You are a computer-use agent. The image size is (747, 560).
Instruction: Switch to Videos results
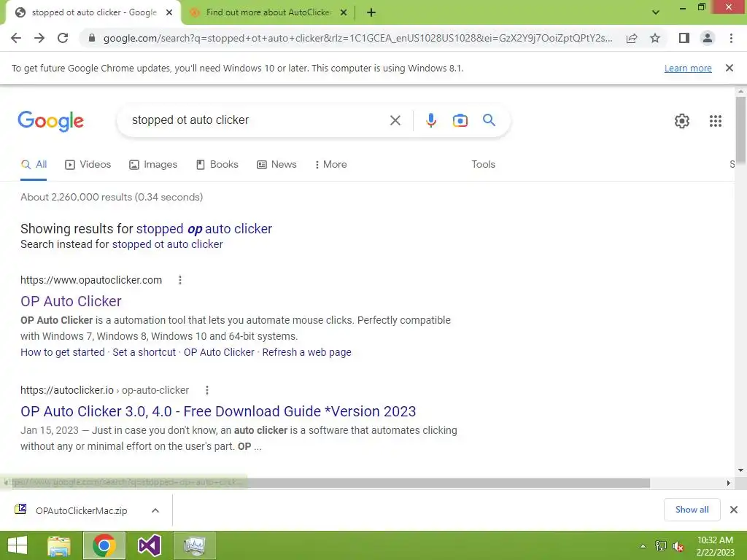(88, 165)
